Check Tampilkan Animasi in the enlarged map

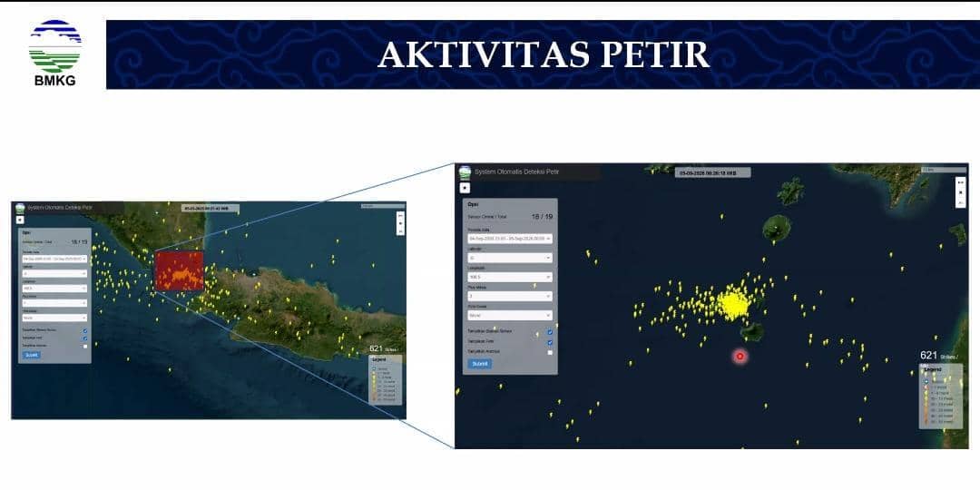coord(550,352)
